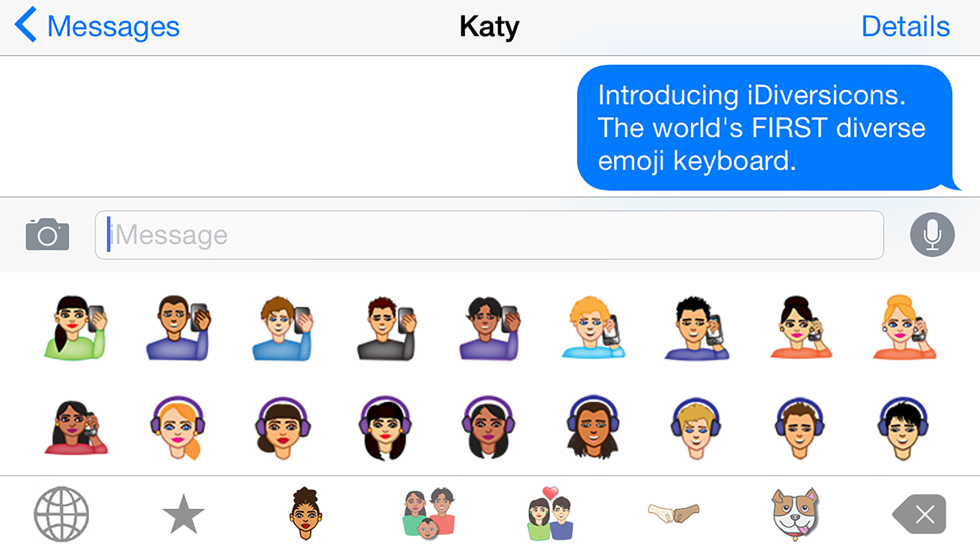Image resolution: width=980 pixels, height=552 pixels.
Task: Select the woman face emoji category
Action: pos(305,513)
